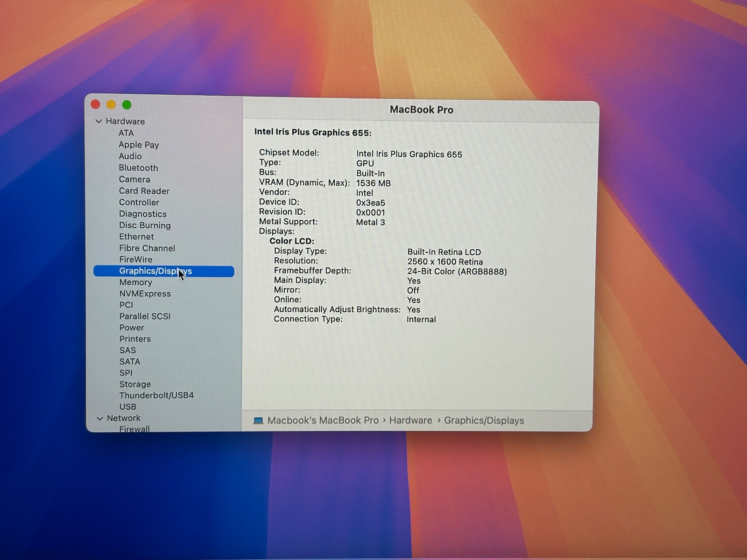Show Power information
Image resolution: width=747 pixels, height=560 pixels.
click(x=132, y=328)
